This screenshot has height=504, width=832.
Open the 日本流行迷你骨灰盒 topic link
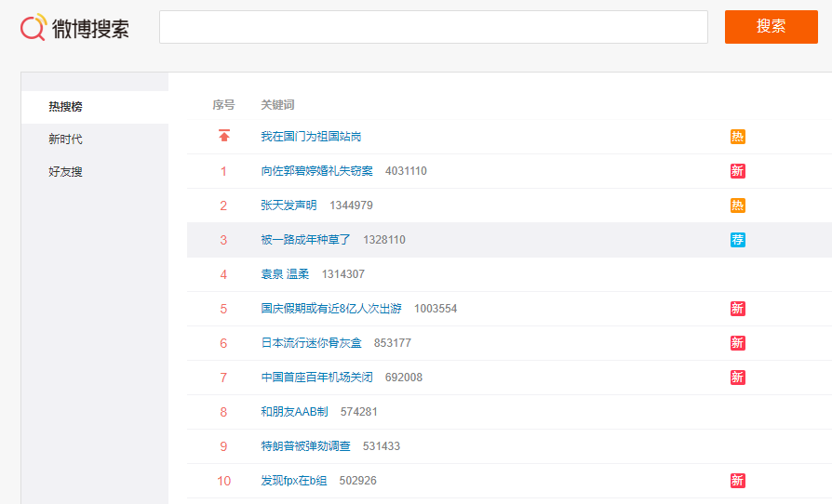point(311,343)
